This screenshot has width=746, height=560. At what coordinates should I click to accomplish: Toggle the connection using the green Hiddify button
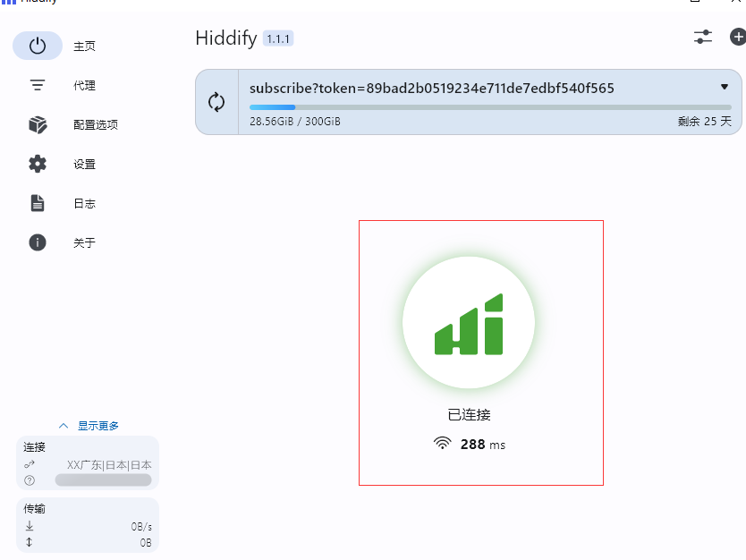469,323
